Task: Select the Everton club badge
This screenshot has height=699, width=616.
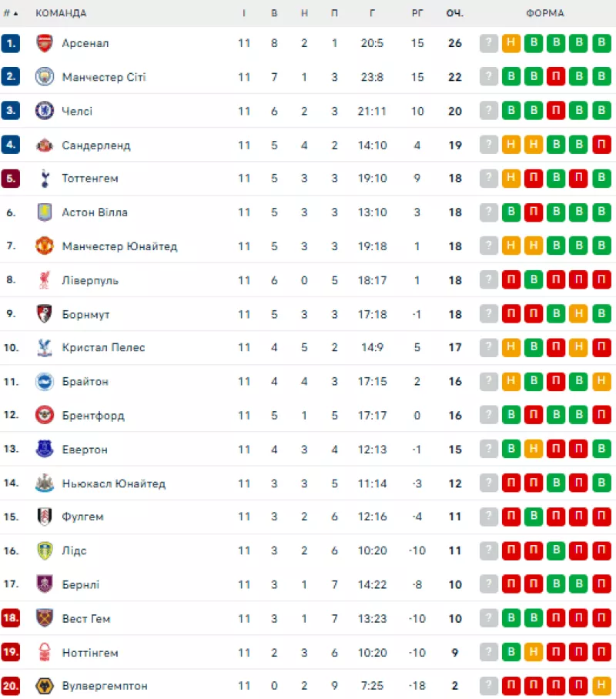Action: (x=44, y=449)
